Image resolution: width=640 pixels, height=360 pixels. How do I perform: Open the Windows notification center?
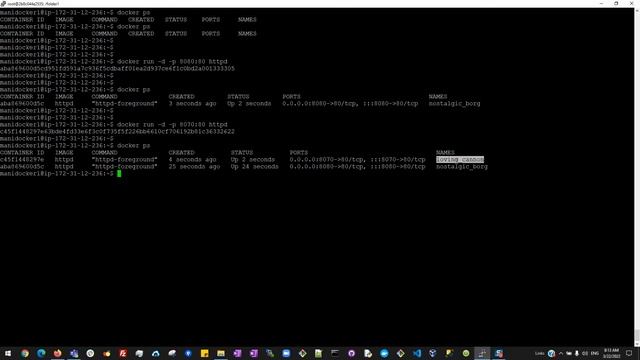[629, 353]
